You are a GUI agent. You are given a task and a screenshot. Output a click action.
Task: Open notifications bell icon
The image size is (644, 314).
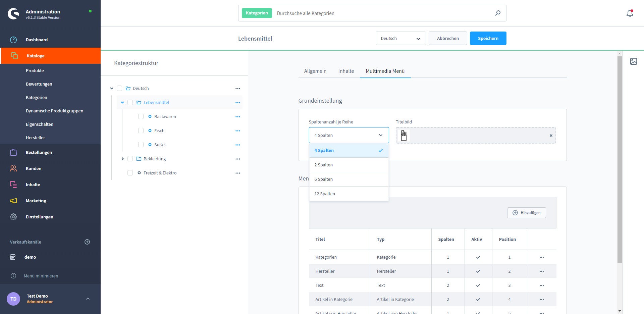[x=630, y=13]
